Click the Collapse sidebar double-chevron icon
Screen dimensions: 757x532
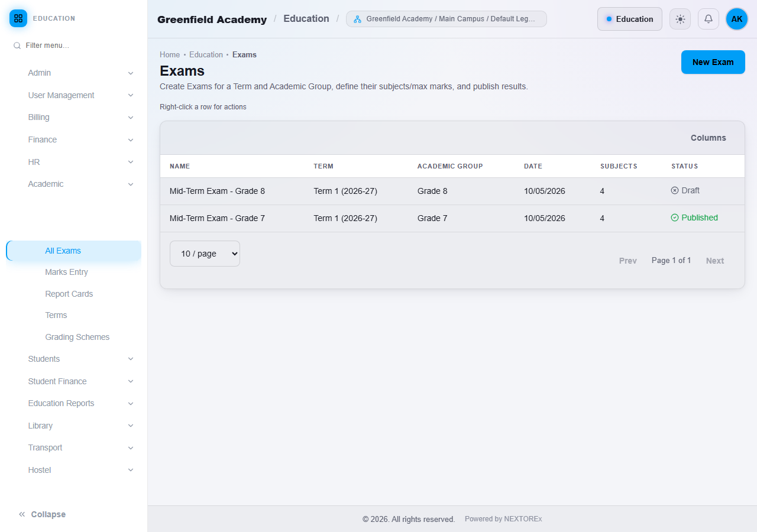coord(22,514)
